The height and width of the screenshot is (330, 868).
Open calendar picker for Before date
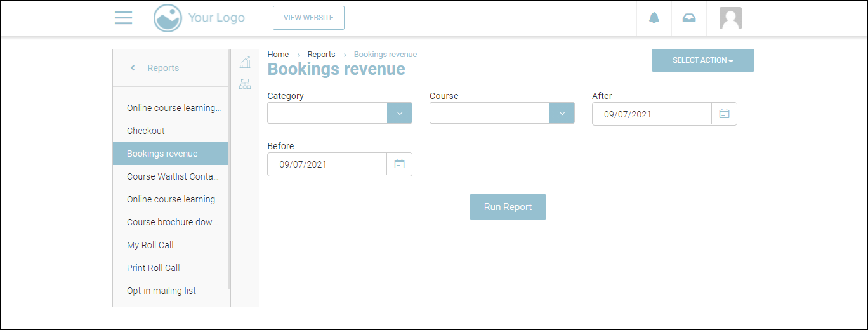tap(399, 164)
